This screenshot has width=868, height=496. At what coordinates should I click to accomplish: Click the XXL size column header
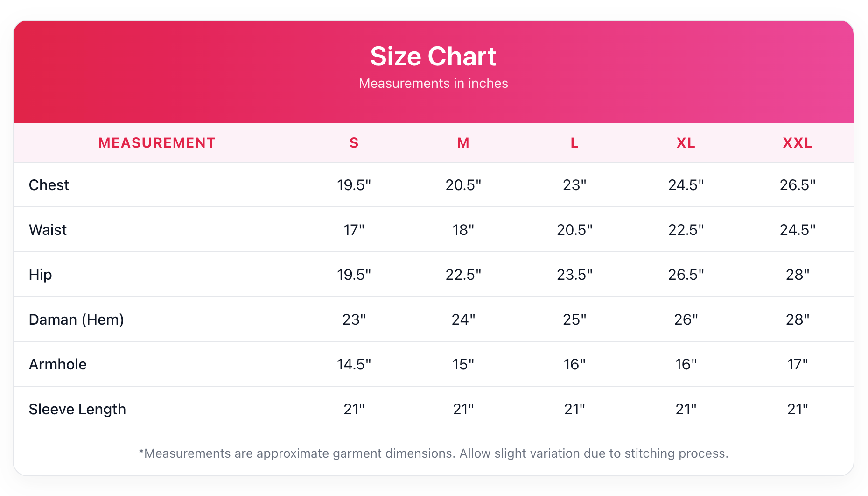point(798,143)
